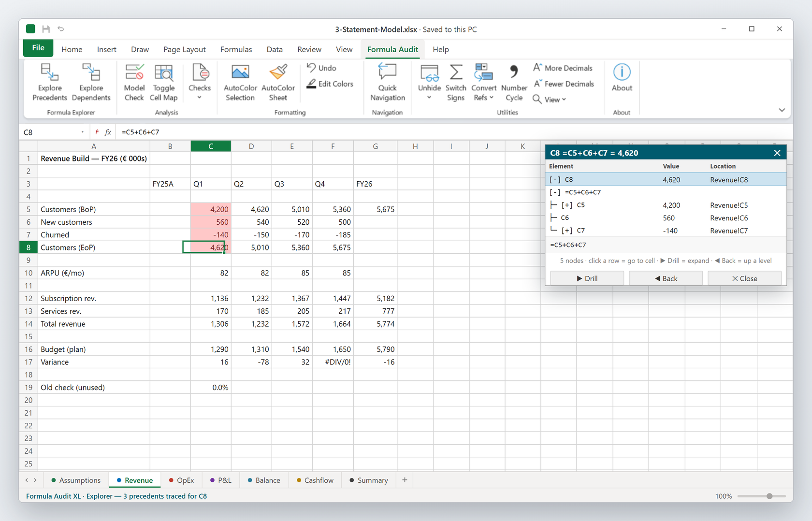Select the pink cell showing 4,200
812x521 pixels.
pos(211,209)
